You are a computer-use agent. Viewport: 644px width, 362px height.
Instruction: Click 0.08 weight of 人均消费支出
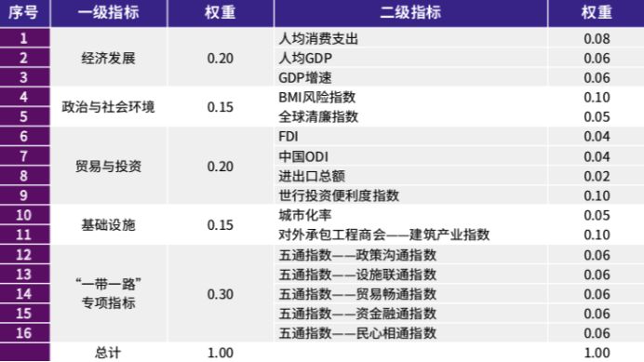click(x=597, y=39)
